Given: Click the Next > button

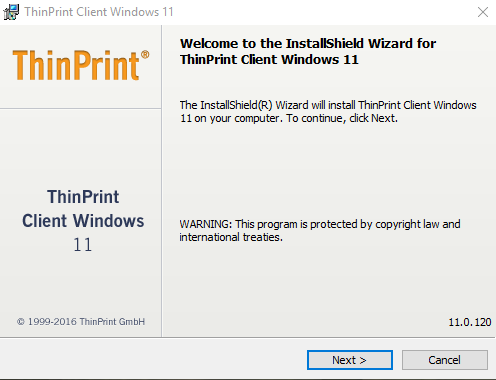Looking at the screenshot, I should coord(350,360).
